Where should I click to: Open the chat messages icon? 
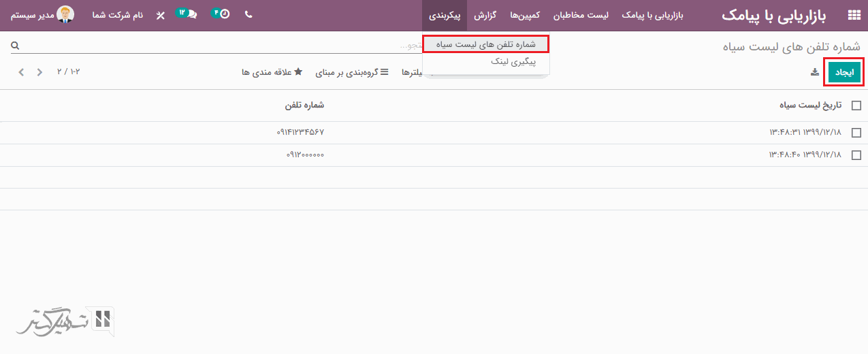(189, 15)
